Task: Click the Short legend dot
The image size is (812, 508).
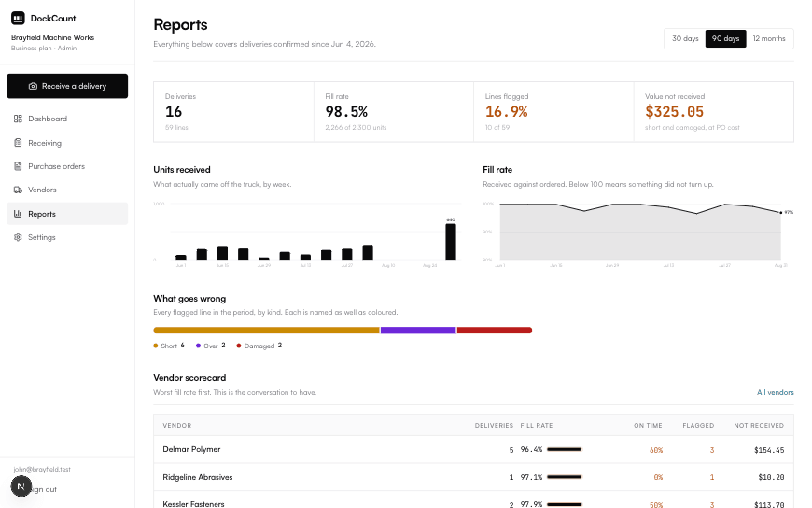Action: coord(155,346)
